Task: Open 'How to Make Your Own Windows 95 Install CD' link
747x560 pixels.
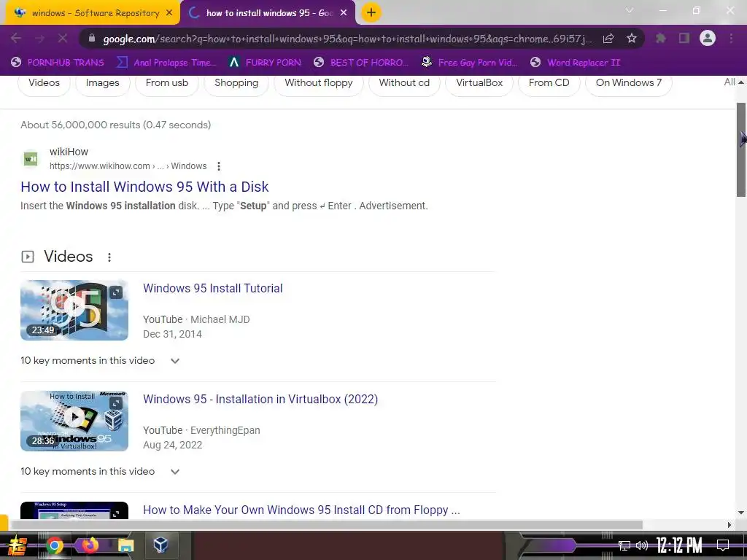Action: [x=301, y=510]
